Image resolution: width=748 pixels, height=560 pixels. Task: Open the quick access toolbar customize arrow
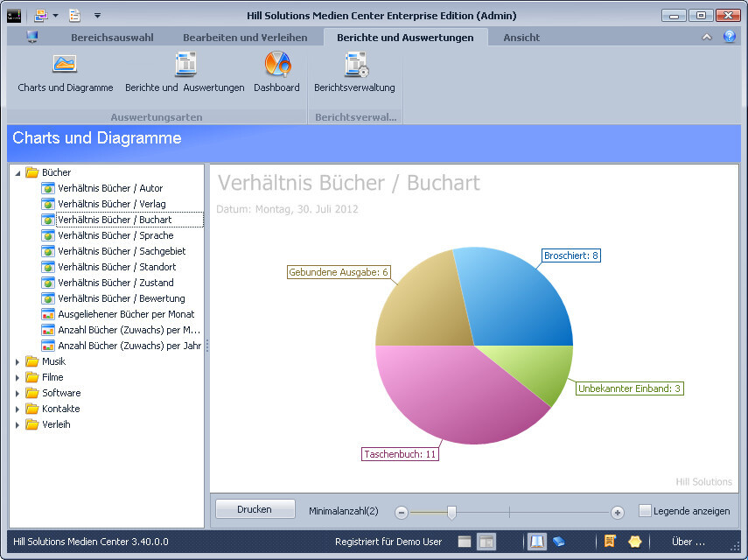pos(97,16)
